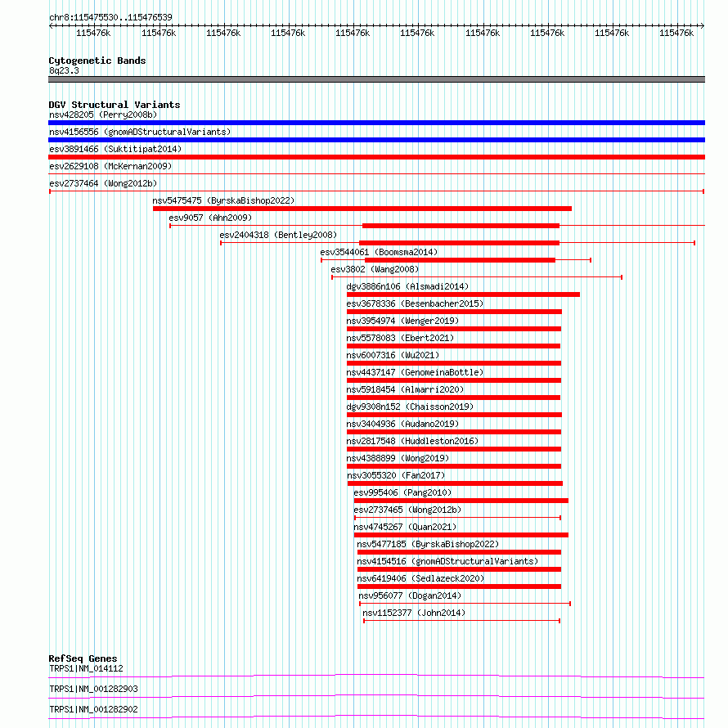This screenshot has height=728, width=728.
Task: Open variant nsv956077 (Dogan2014)
Action: point(410,595)
